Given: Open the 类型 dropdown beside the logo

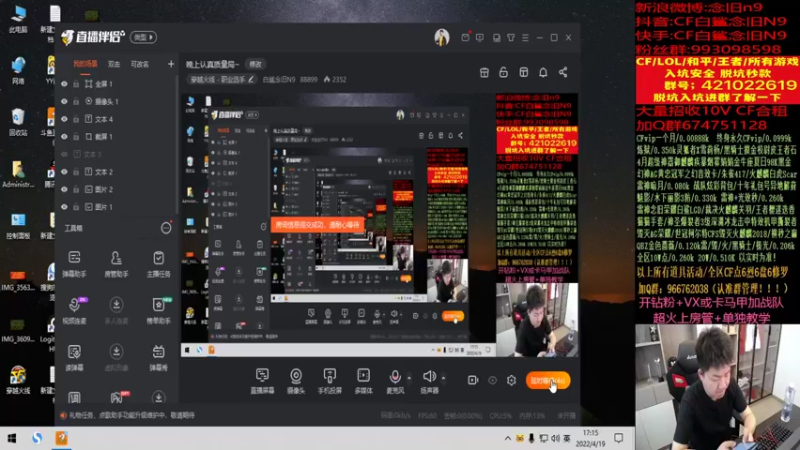Looking at the screenshot, I should (x=143, y=37).
